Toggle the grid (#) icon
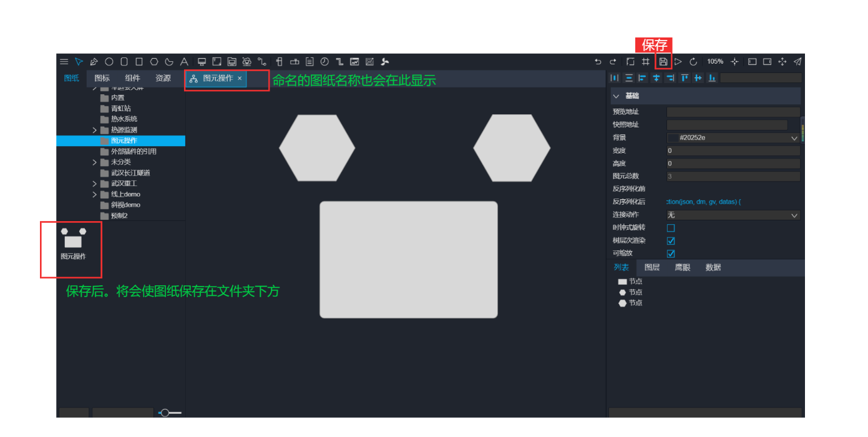The width and height of the screenshot is (868, 437). coord(646,62)
